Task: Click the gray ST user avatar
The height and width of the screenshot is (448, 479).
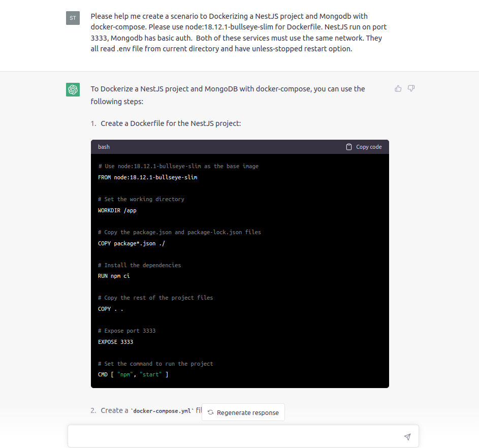Action: (x=73, y=18)
